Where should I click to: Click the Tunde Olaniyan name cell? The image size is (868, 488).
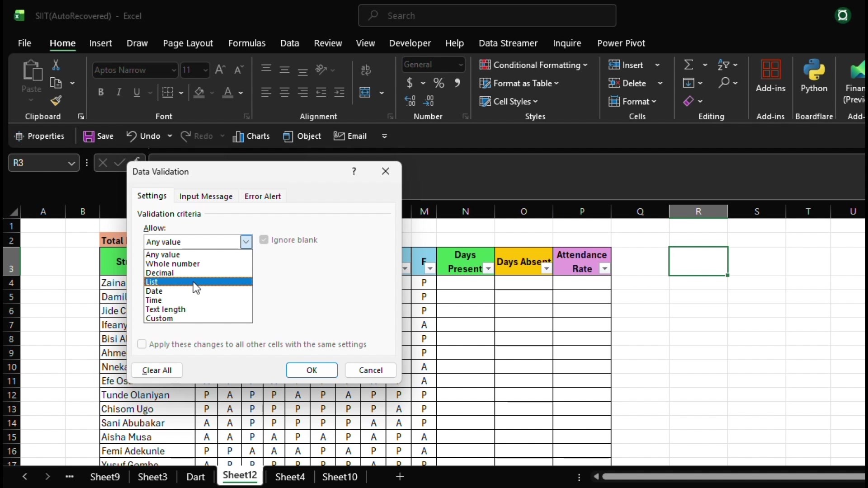[x=147, y=395]
